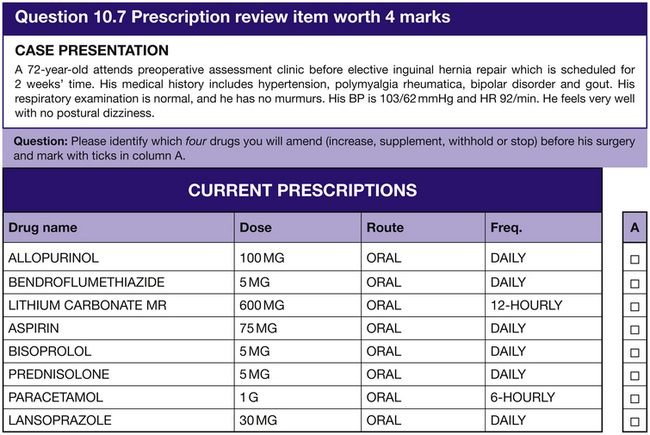Mark the Lithium Carbonate MR checkbox
The image size is (650, 435).
[x=635, y=305]
